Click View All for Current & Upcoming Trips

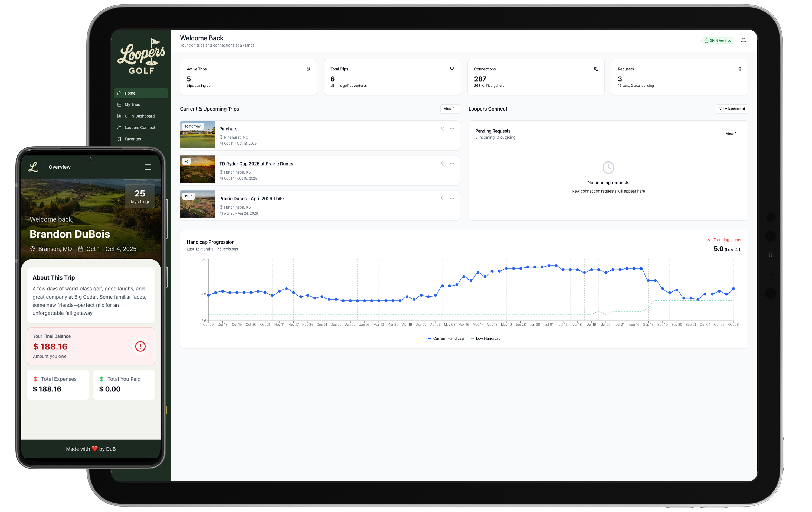(x=450, y=109)
